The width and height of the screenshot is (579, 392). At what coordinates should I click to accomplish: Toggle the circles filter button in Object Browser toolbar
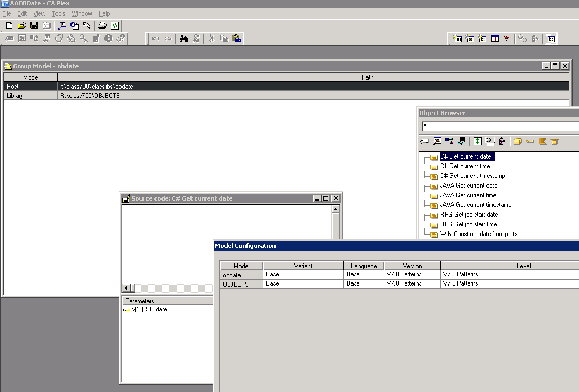pos(490,141)
